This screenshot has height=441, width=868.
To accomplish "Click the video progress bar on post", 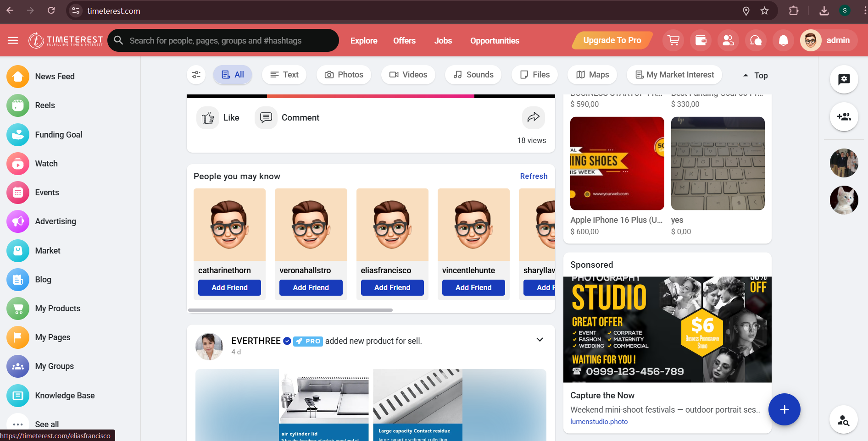I will [x=371, y=96].
